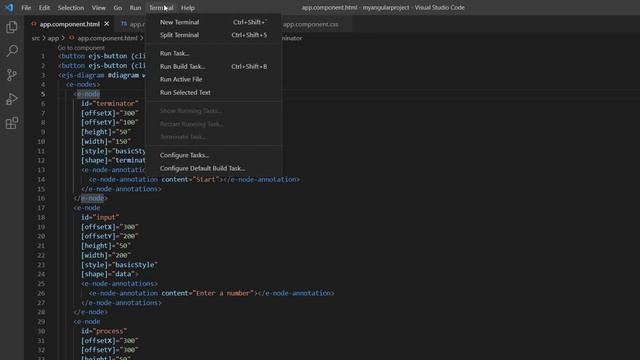Screen dimensions: 640x360
Task: Close the app.component.html tab
Action: (107, 24)
